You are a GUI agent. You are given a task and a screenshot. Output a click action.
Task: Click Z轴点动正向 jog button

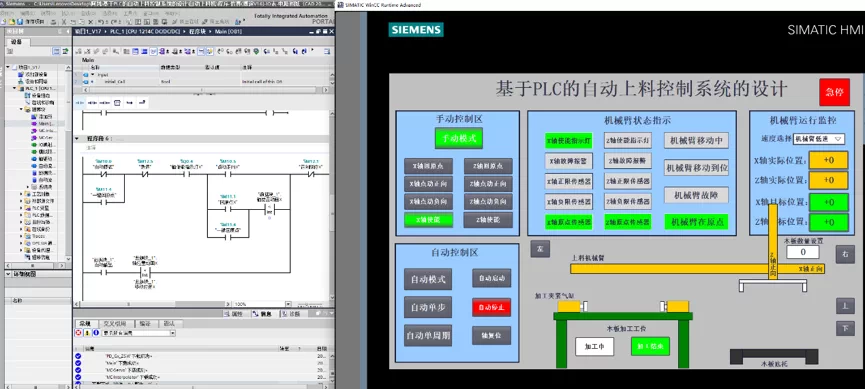488,184
